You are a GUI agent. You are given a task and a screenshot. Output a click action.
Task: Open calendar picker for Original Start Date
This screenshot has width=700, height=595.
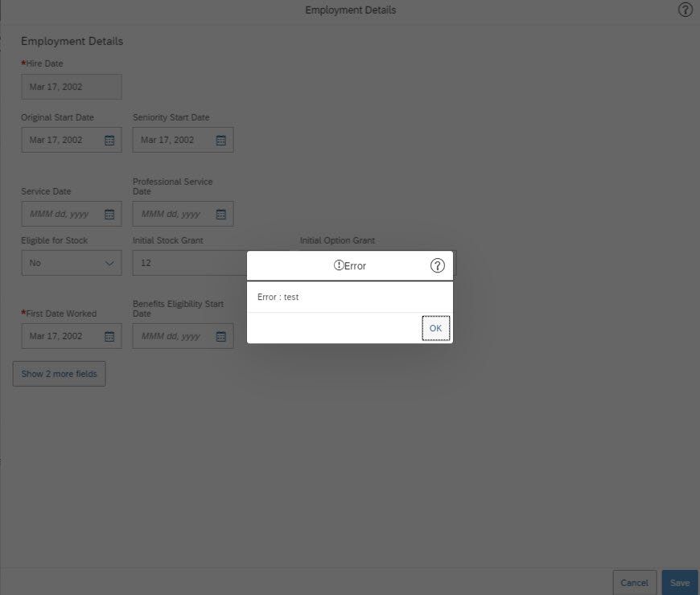click(109, 140)
